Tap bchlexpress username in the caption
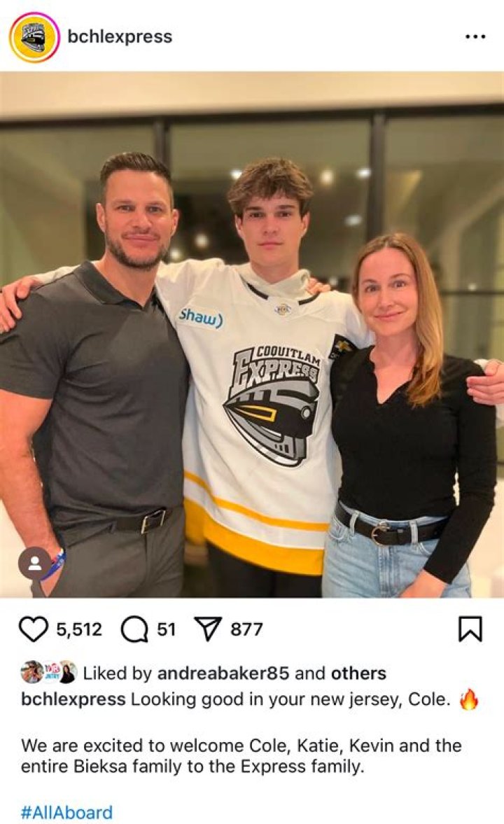The width and height of the screenshot is (504, 824). [73, 699]
